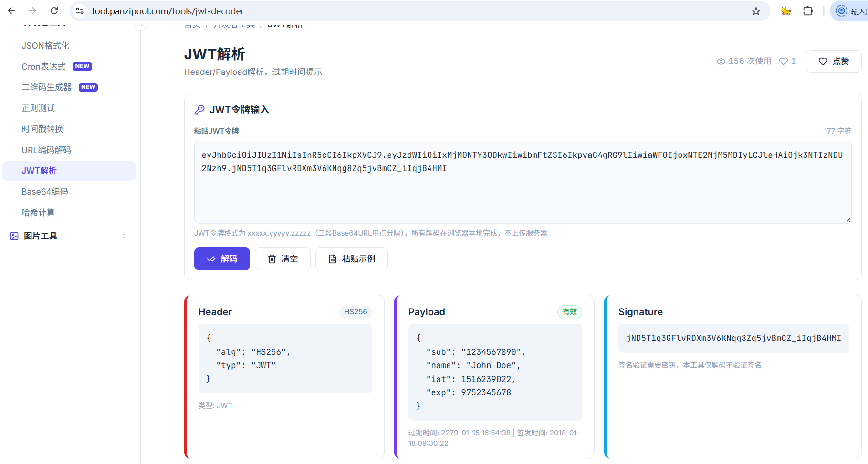Click the JWT解析 page heading
868x464 pixels.
point(215,54)
